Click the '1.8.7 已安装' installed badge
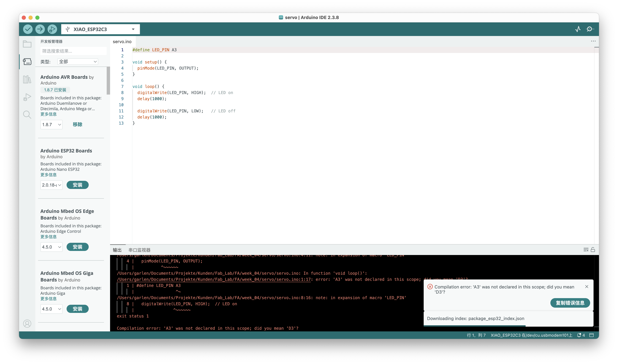The width and height of the screenshot is (618, 364). [55, 90]
